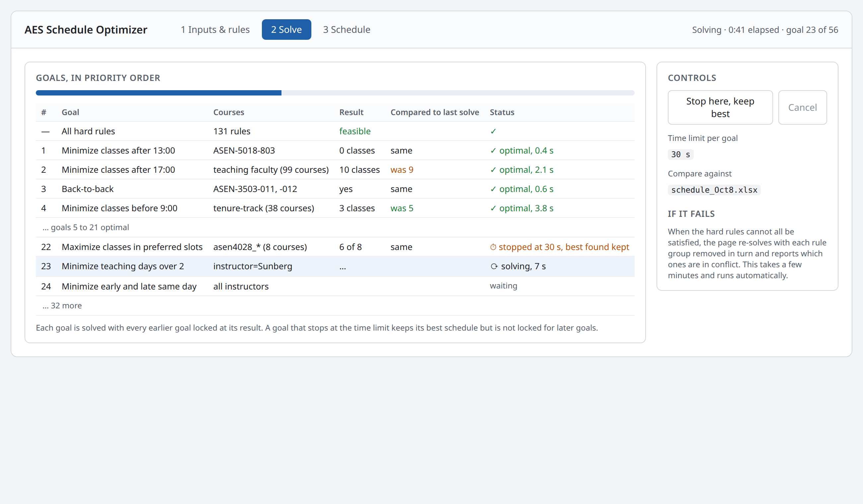863x504 pixels.
Task: Open the schedule_Oct8.xlsx compare-against selector
Action: (x=714, y=190)
